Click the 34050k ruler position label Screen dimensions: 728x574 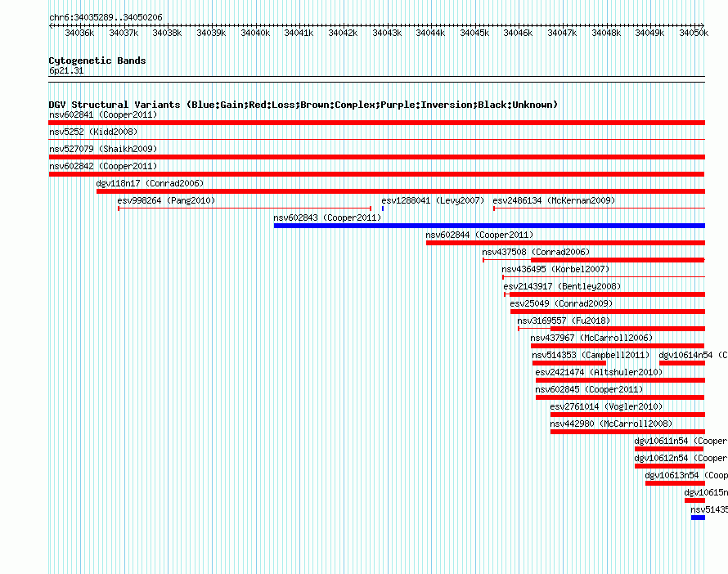(694, 33)
